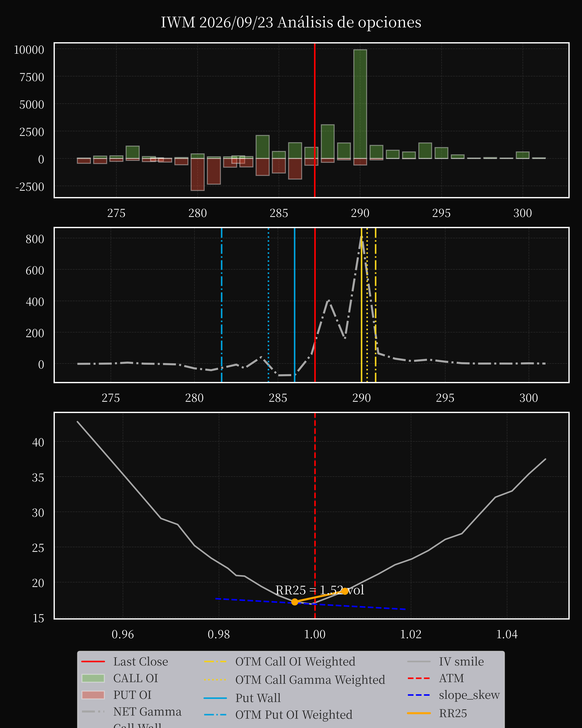
Task: Select 'OTM Call OI Weighted' legend entry
Action: point(279,662)
